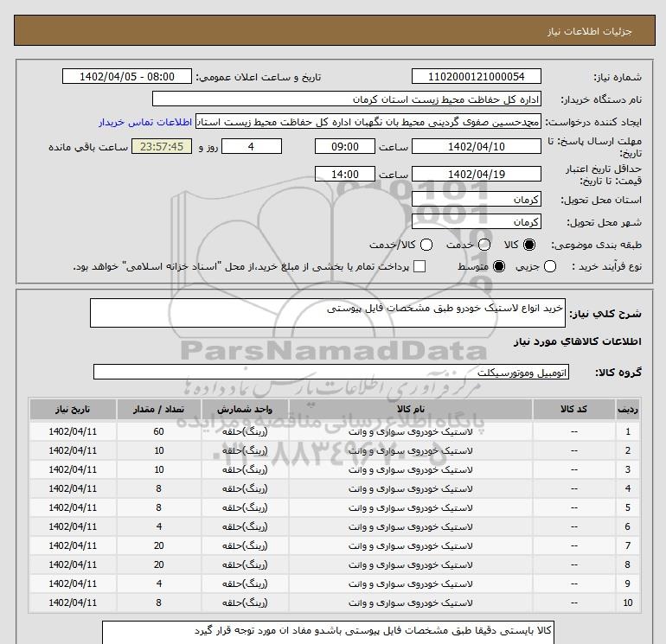
Task: Click the buyer notes text box at bottom
Action: (x=328, y=632)
